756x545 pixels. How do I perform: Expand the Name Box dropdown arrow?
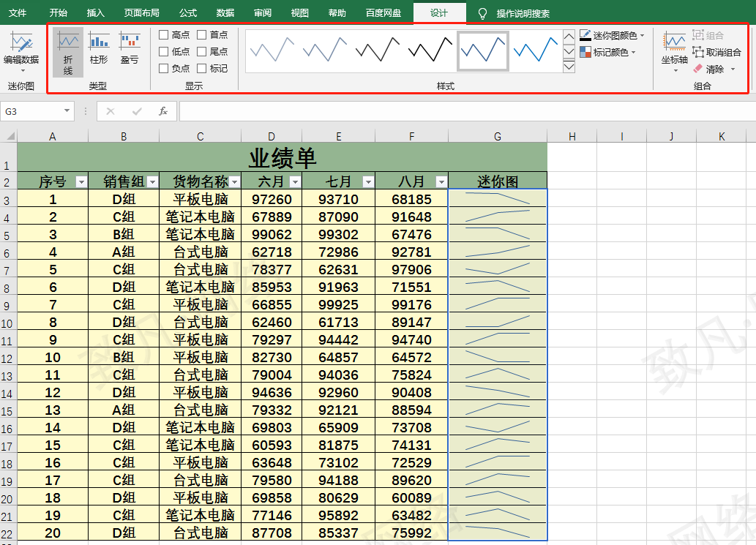click(x=67, y=111)
